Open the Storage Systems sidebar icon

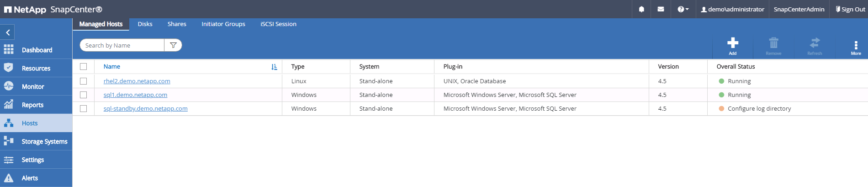click(9, 141)
